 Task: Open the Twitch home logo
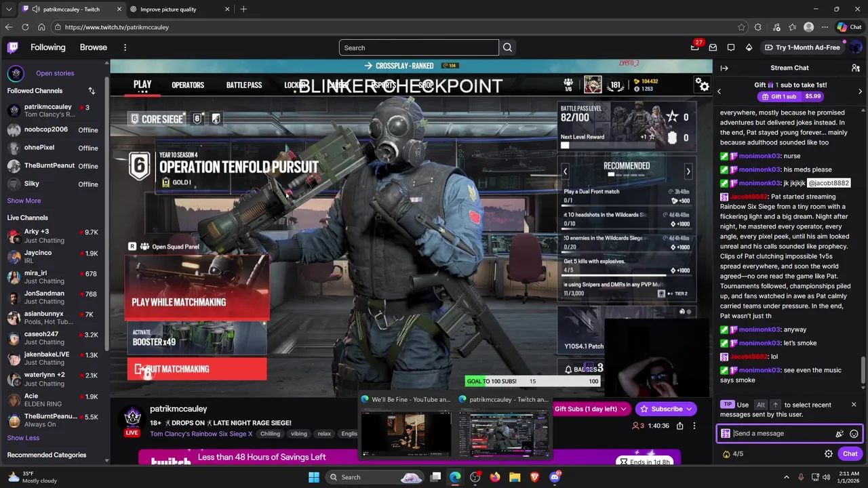13,47
